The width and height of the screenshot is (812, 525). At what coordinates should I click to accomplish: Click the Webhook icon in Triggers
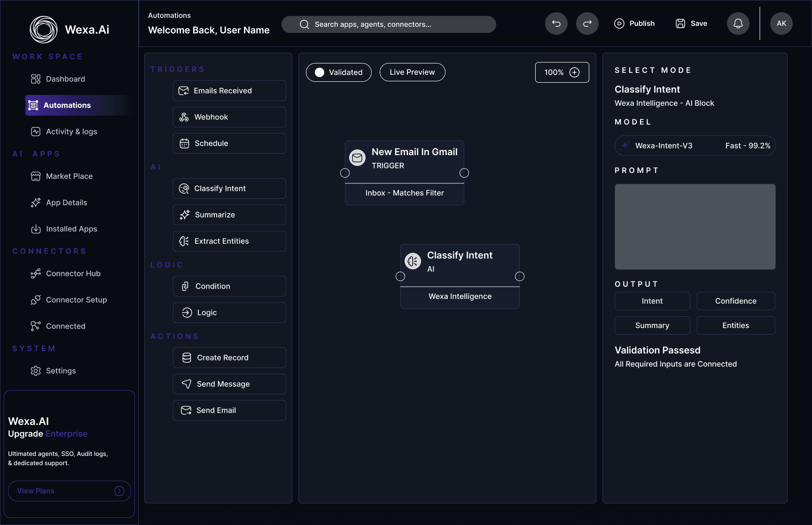click(184, 117)
